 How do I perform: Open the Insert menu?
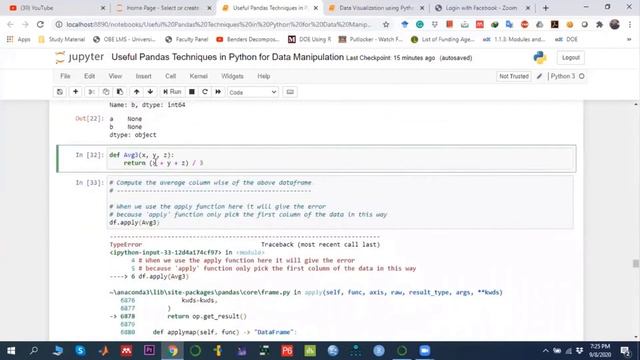pos(143,76)
